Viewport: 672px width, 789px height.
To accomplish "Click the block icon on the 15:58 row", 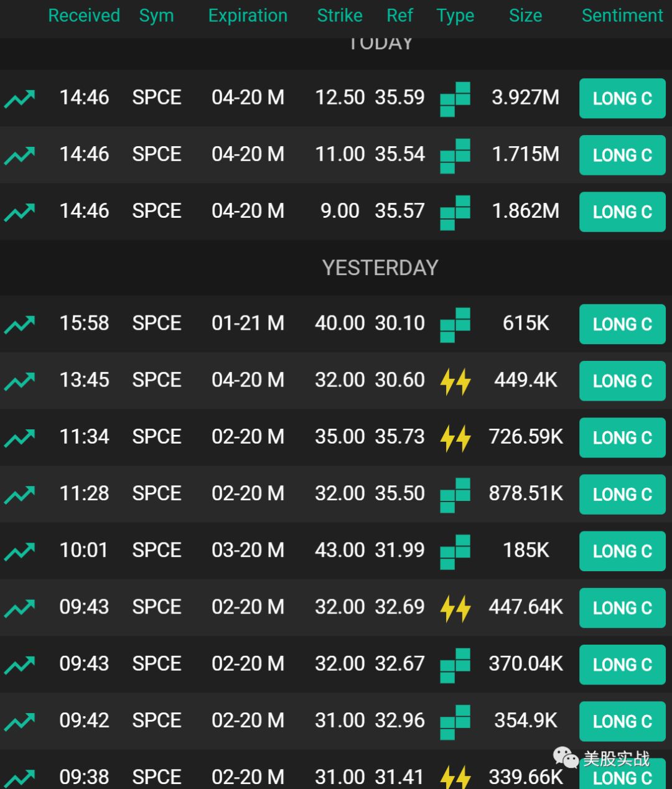I will tap(455, 324).
